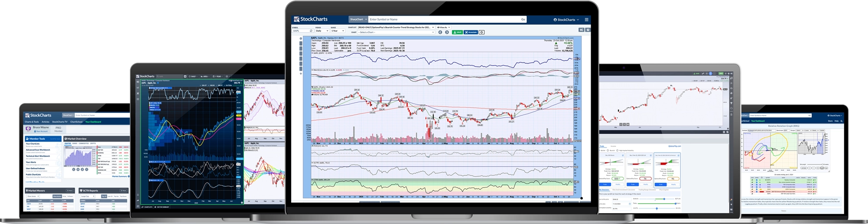Image resolution: width=868 pixels, height=224 pixels.
Task: Open the SharpChart tool dropdown
Action: 358,19
